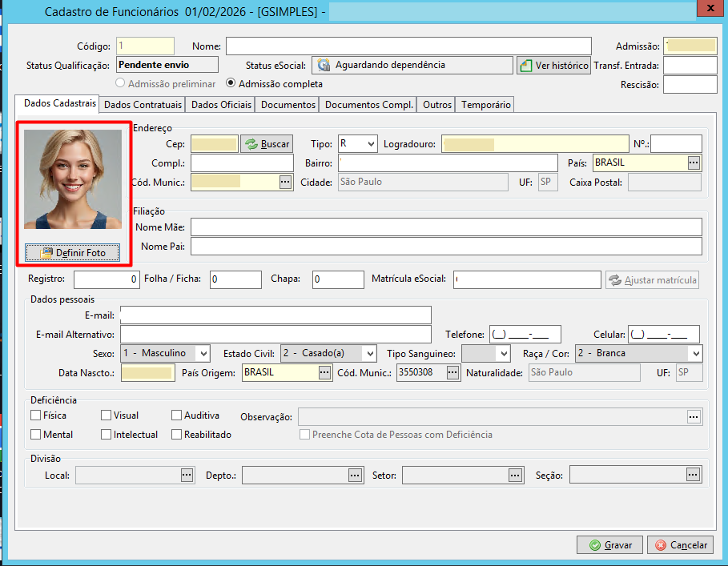The width and height of the screenshot is (728, 566).
Task: Open Setor lookup ellipsis
Action: click(x=515, y=475)
